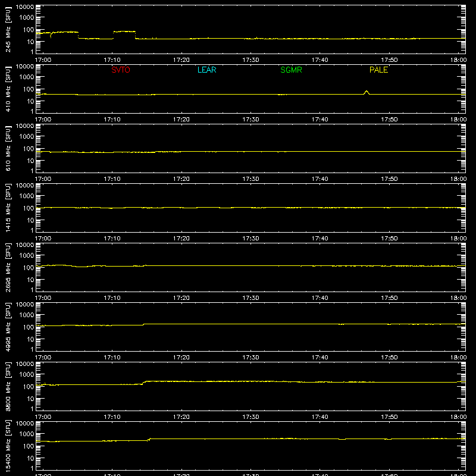This screenshot has width=476, height=476.
Task: Click the 410 MHz [SFU] axis label
Action: [x=8, y=89]
